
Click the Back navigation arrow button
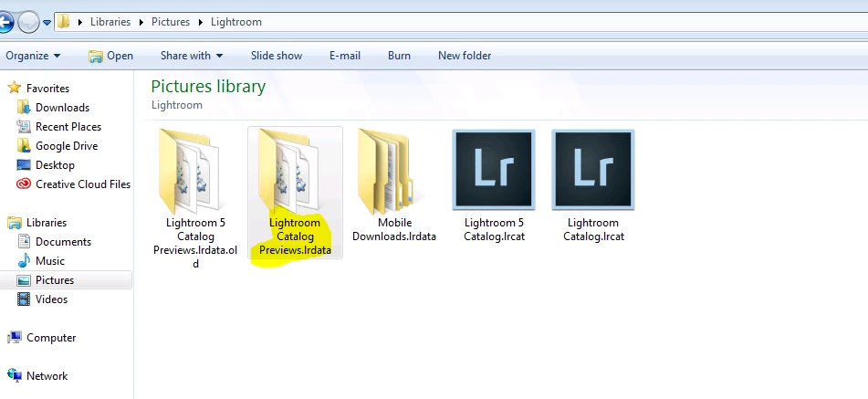pos(5,22)
